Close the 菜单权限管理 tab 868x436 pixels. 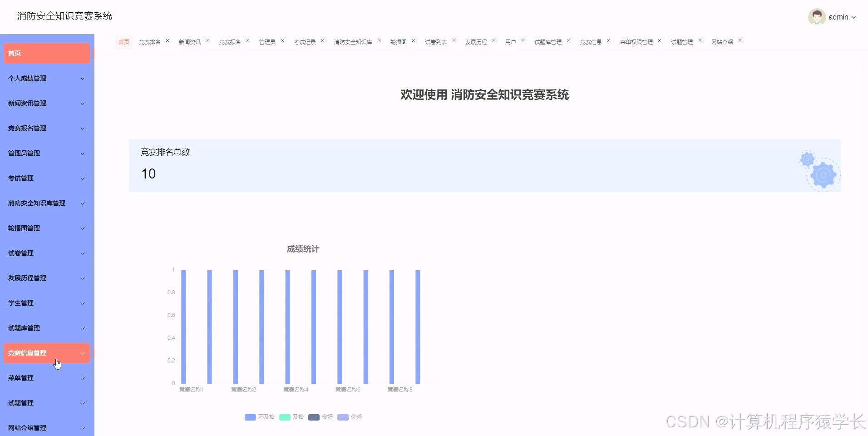pyautogui.click(x=660, y=41)
